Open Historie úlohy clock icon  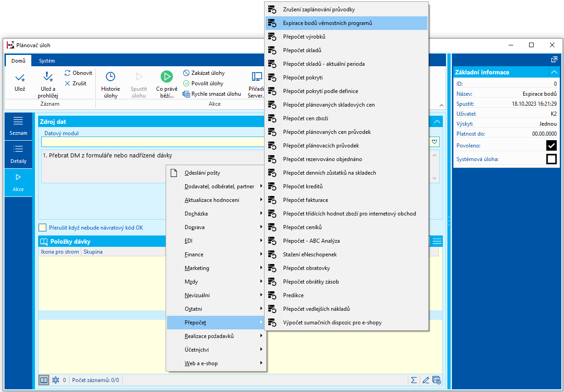pyautogui.click(x=110, y=77)
